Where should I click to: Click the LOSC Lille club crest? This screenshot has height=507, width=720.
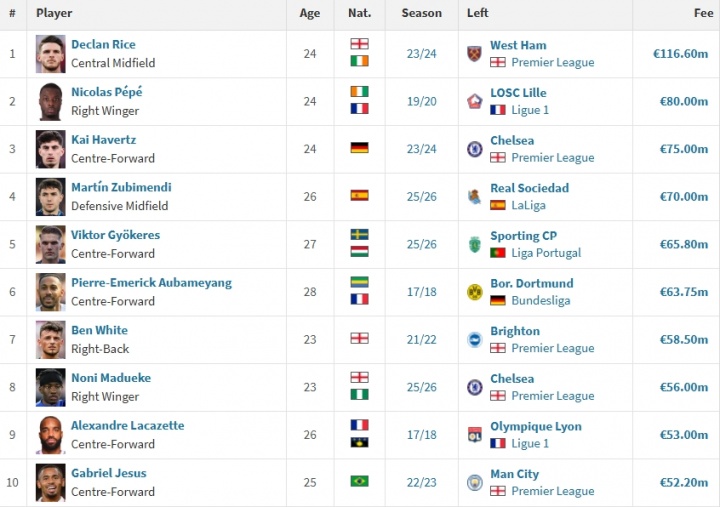(474, 101)
